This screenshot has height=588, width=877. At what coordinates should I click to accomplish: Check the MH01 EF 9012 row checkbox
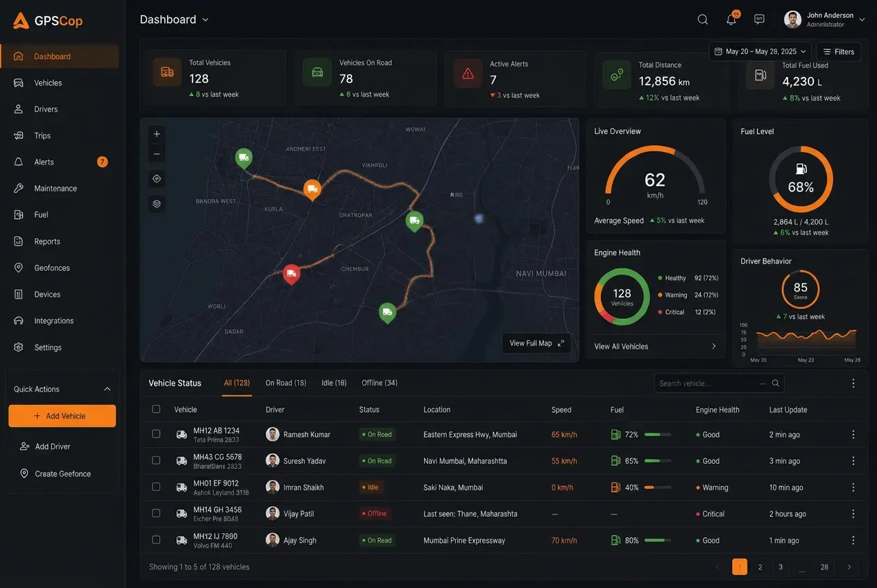tap(156, 487)
